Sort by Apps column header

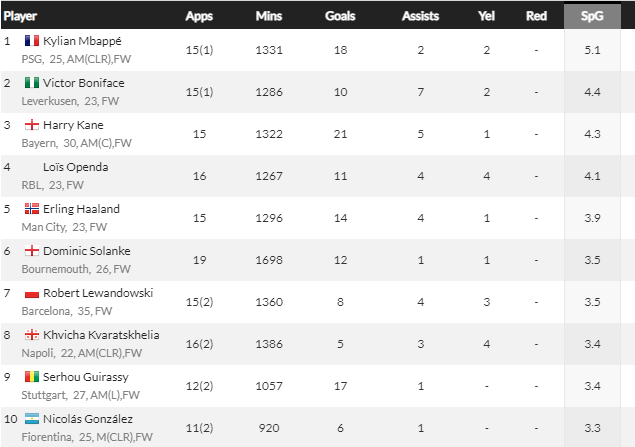click(199, 16)
